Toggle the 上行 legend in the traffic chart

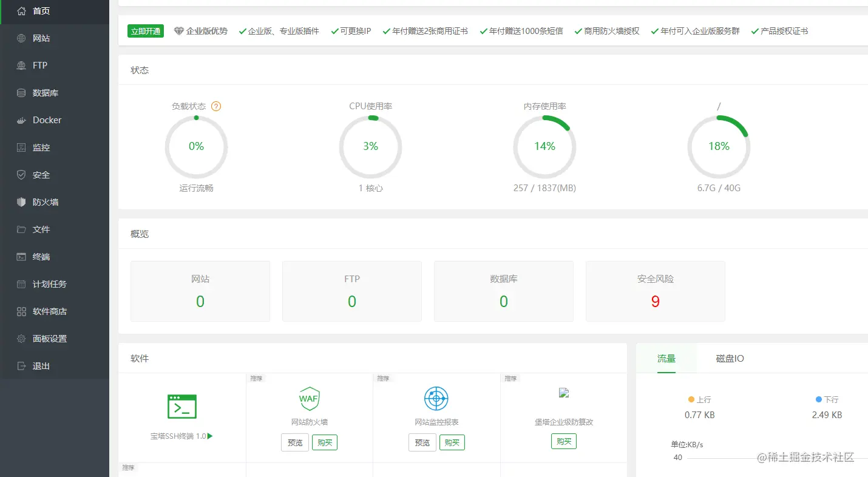[x=699, y=400]
